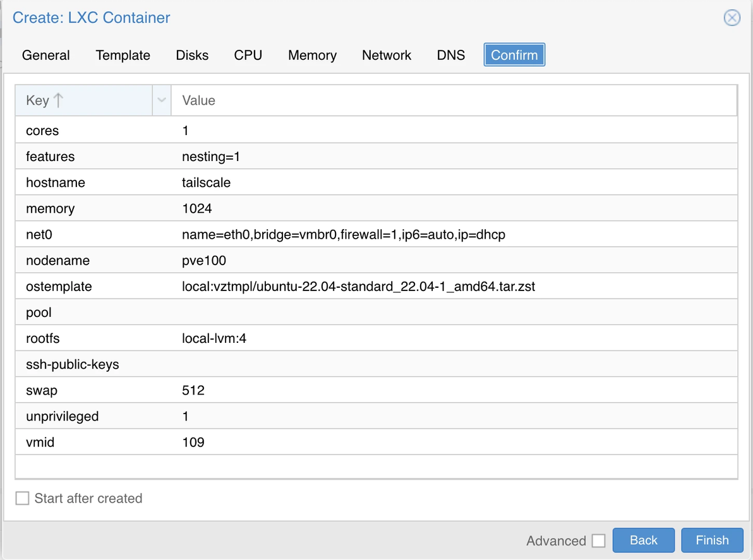Go Back to the previous step
The width and height of the screenshot is (753, 560).
(x=643, y=540)
